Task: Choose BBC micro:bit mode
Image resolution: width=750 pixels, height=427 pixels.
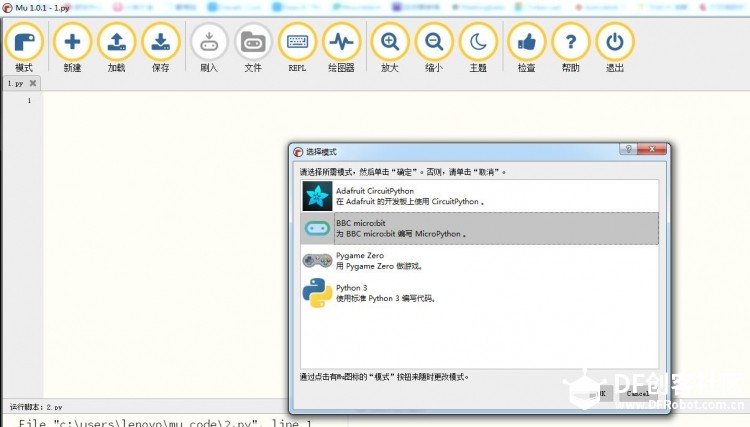Action: click(480, 229)
